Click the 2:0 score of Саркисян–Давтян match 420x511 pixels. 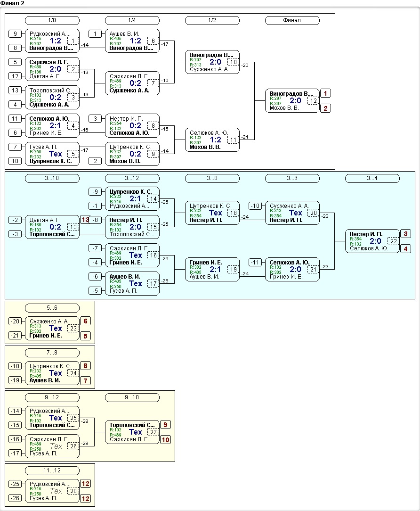coord(56,69)
